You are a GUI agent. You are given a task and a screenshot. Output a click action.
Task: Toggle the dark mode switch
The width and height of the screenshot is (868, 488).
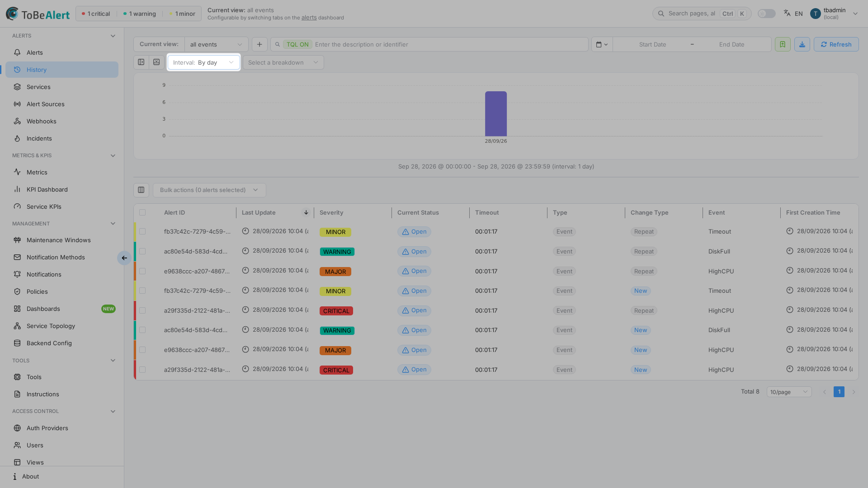click(x=766, y=14)
